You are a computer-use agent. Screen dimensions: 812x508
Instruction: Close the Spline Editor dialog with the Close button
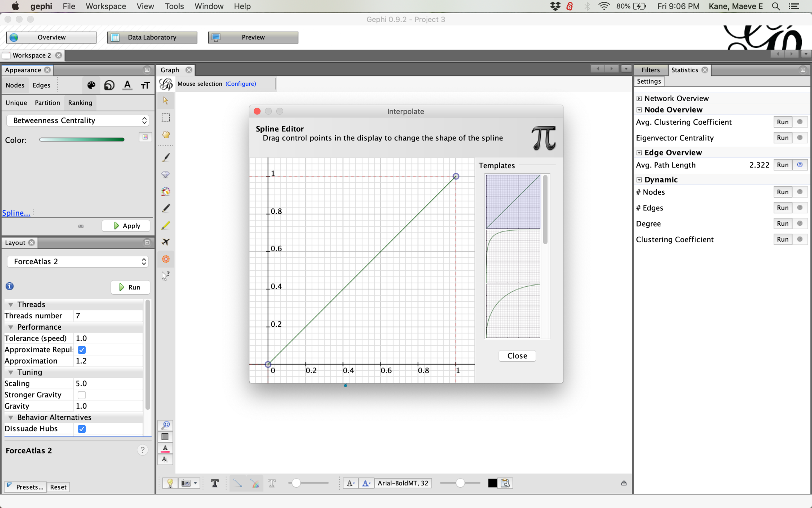(517, 356)
